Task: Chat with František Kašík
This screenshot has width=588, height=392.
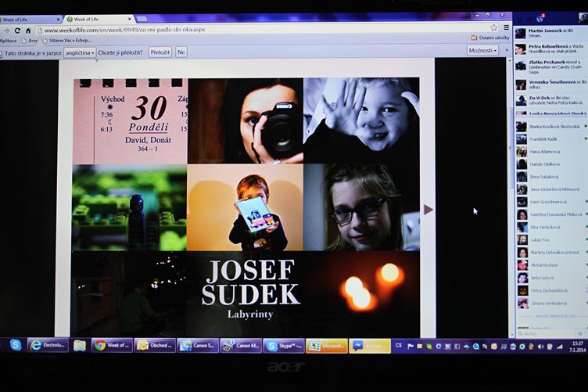Action: point(550,139)
